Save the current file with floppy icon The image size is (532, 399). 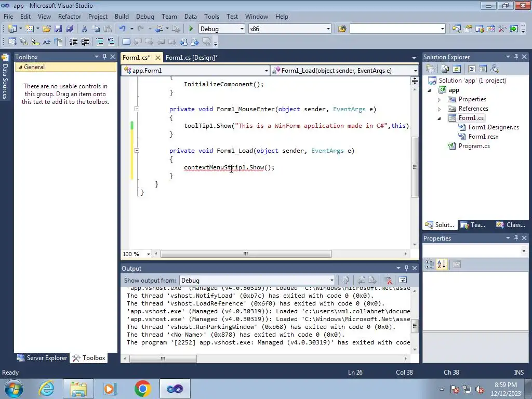pos(58,29)
